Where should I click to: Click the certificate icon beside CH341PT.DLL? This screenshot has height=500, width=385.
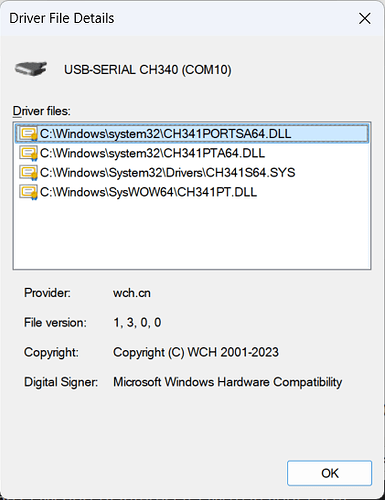28,192
